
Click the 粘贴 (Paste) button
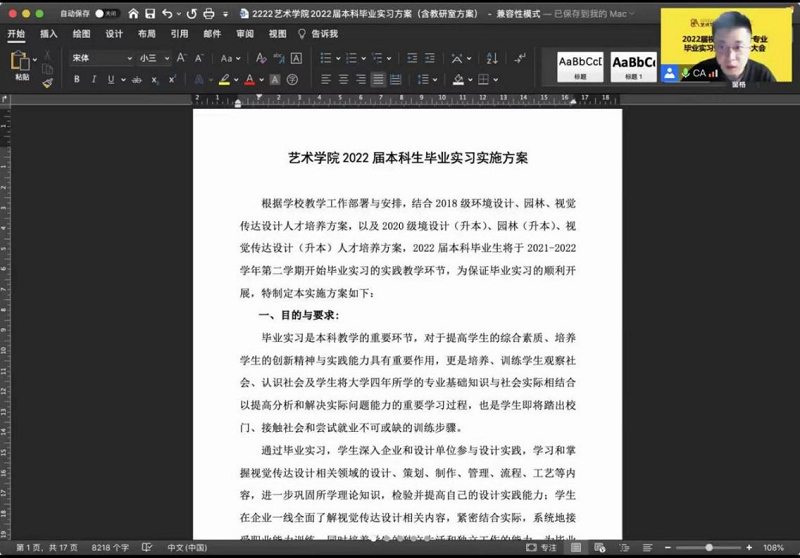tap(21, 66)
